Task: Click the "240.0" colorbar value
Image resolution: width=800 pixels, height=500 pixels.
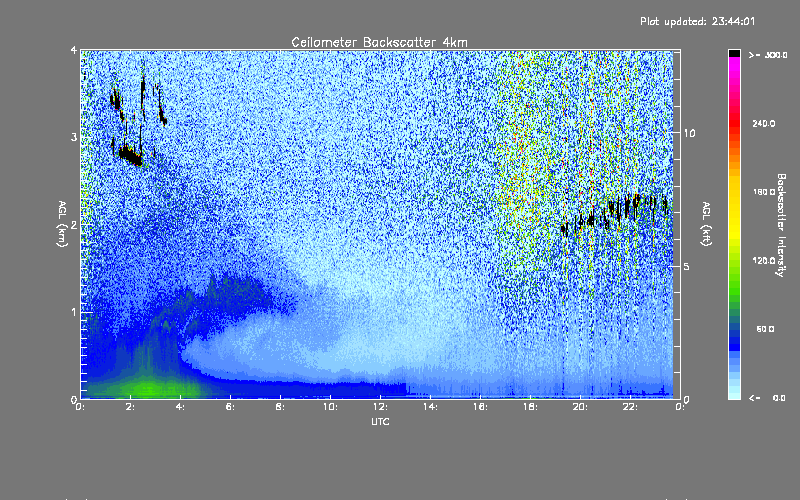Action: click(764, 123)
